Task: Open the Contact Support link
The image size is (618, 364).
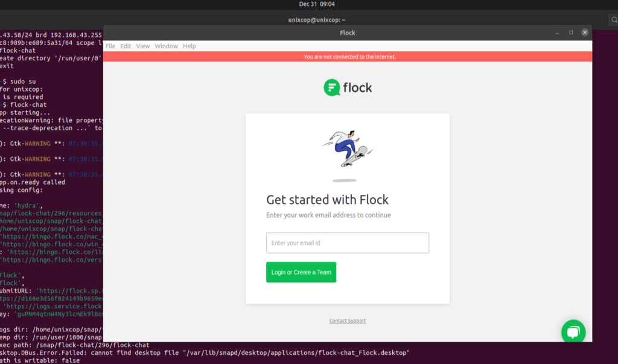Action: pos(347,321)
